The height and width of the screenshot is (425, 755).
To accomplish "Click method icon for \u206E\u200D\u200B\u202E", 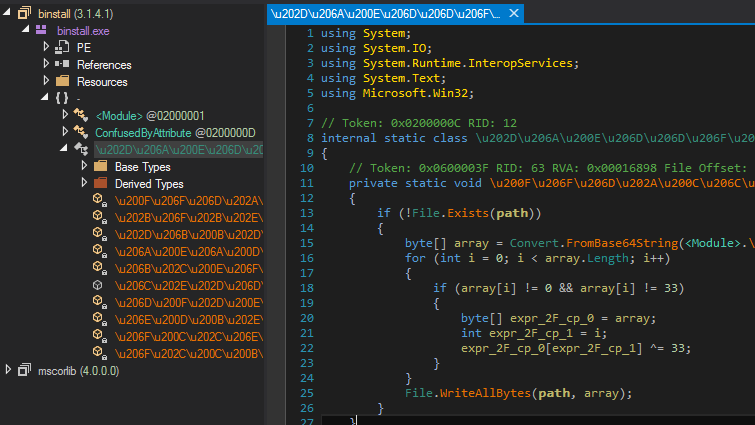I will [100, 319].
